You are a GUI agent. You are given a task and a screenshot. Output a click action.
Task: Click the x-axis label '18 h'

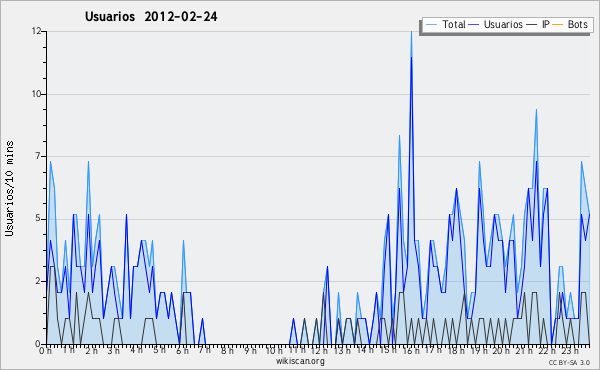(456, 350)
